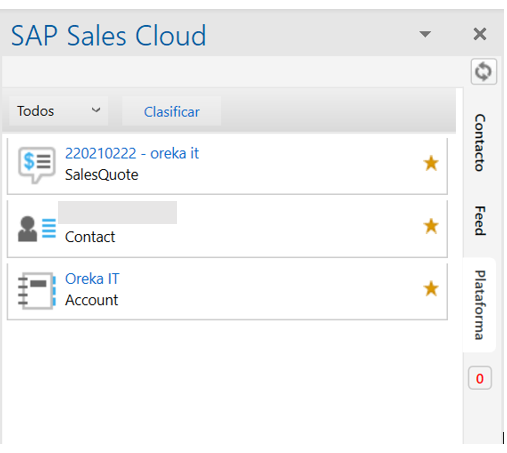
Task: Click the Clasificar button
Action: 172,111
